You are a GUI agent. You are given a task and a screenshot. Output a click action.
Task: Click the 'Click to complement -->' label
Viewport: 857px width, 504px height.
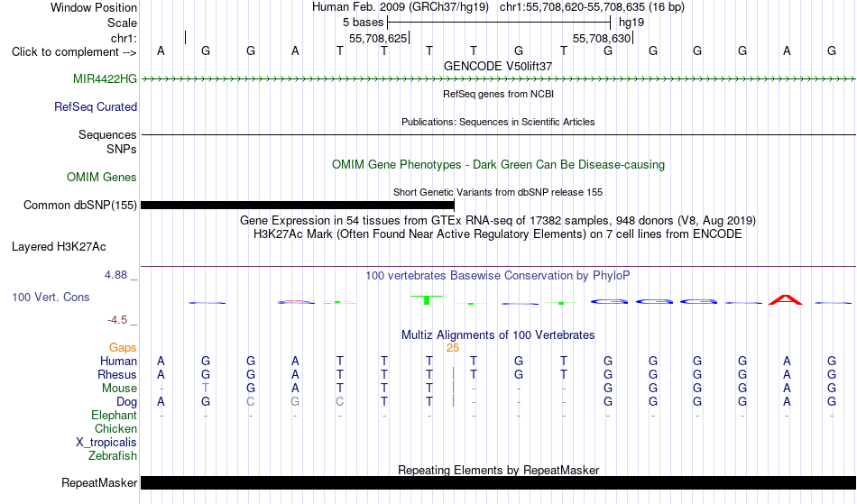(74, 52)
